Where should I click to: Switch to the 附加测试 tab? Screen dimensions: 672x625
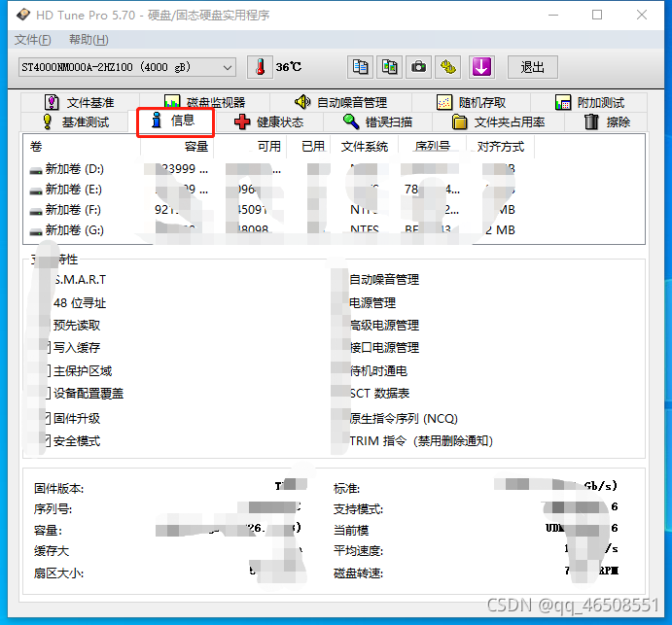click(589, 102)
